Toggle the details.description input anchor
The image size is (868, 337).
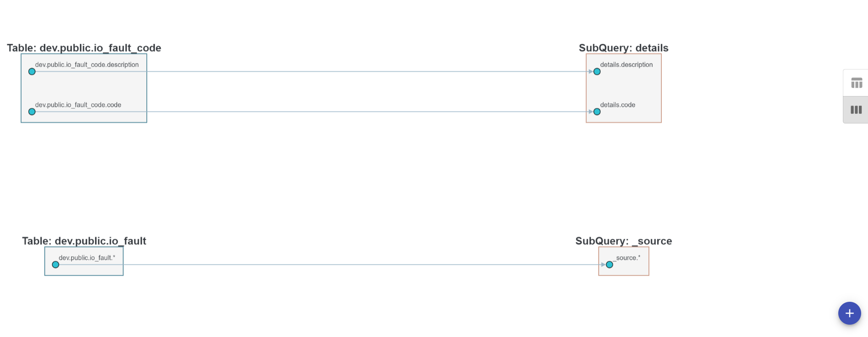[x=597, y=71]
